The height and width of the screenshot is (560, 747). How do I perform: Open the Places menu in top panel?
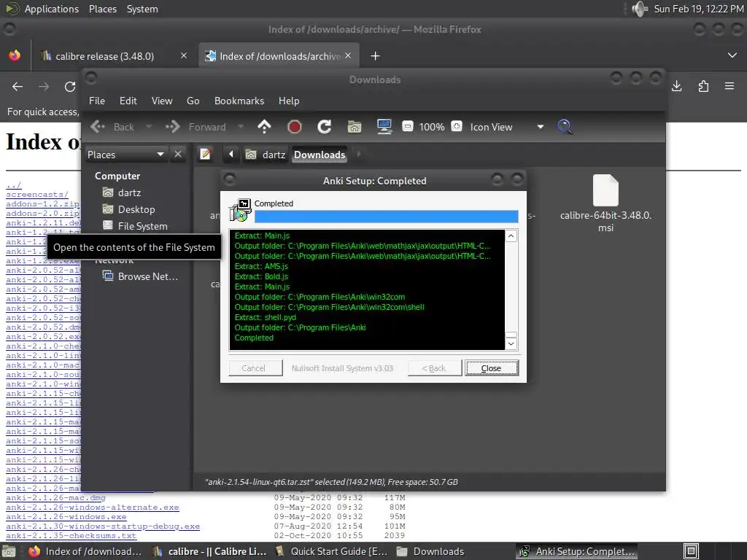pos(103,9)
